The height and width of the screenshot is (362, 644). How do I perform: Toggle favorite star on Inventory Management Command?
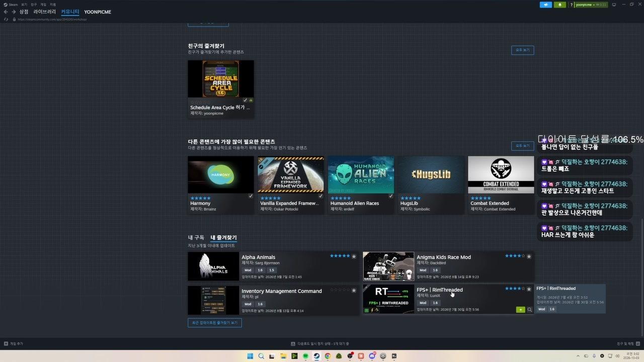(x=354, y=290)
